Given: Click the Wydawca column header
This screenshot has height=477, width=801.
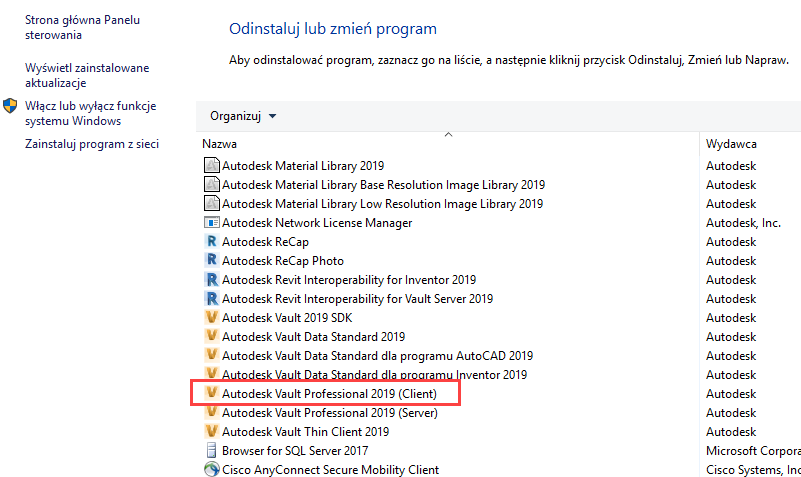Looking at the screenshot, I should (x=731, y=144).
